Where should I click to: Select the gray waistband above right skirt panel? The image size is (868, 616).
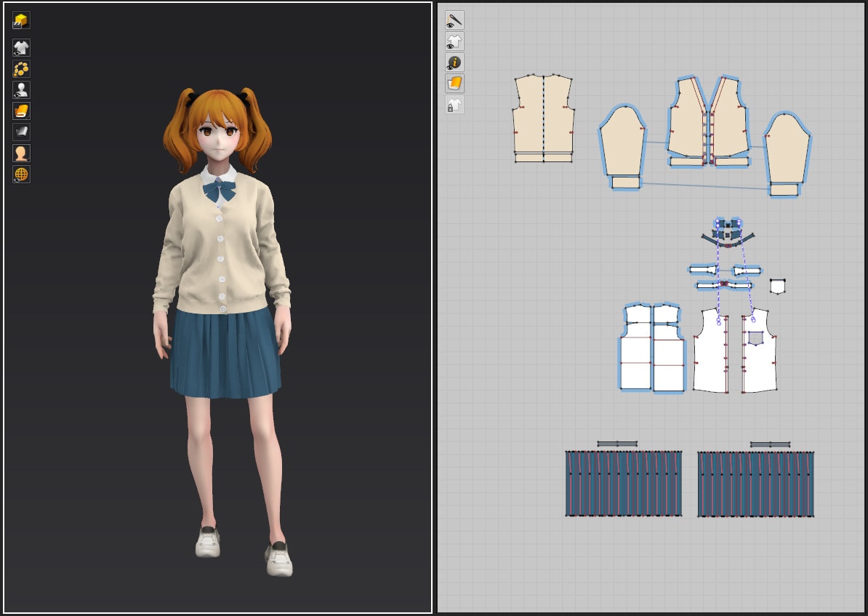point(770,444)
